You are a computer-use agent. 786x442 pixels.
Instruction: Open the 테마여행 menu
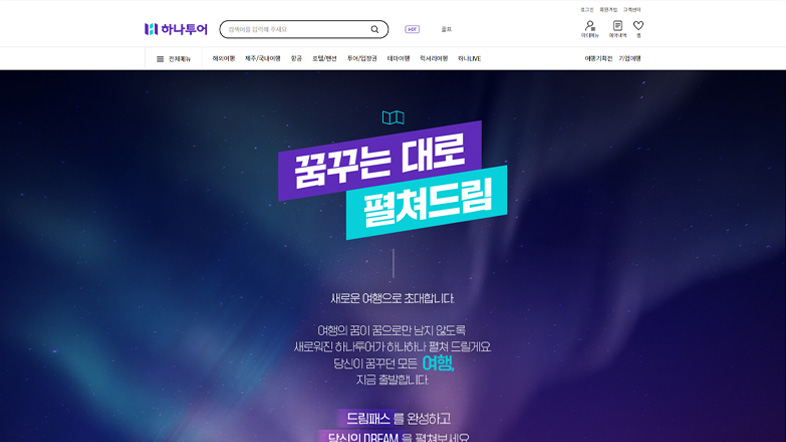[399, 59]
